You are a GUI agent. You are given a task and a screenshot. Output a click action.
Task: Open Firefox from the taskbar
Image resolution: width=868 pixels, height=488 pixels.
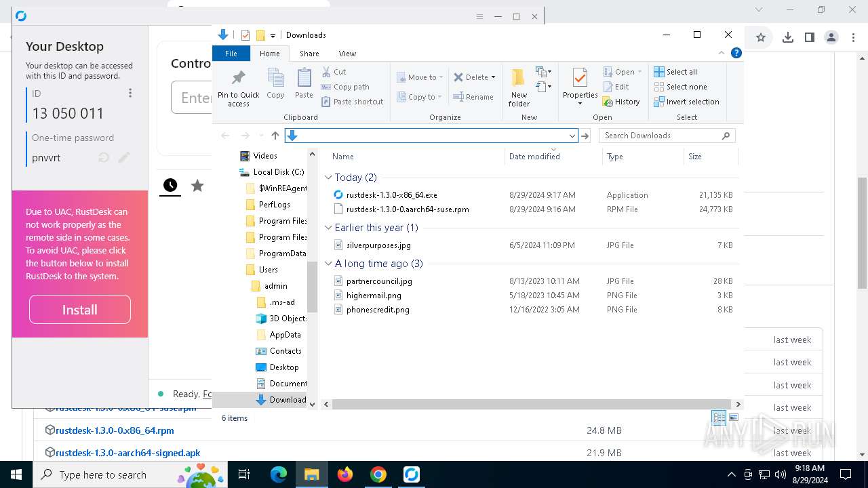click(345, 474)
